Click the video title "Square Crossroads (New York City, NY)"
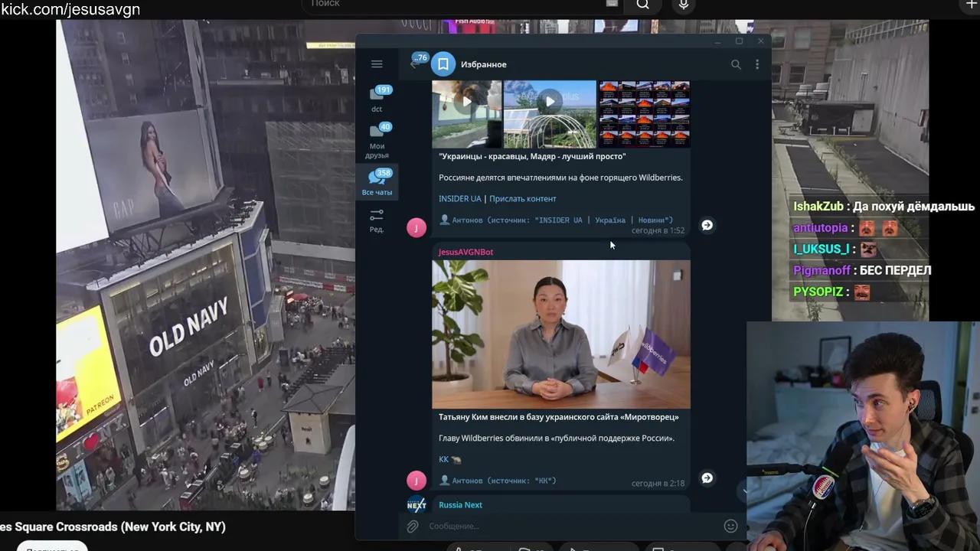980x551 pixels. tap(113, 527)
